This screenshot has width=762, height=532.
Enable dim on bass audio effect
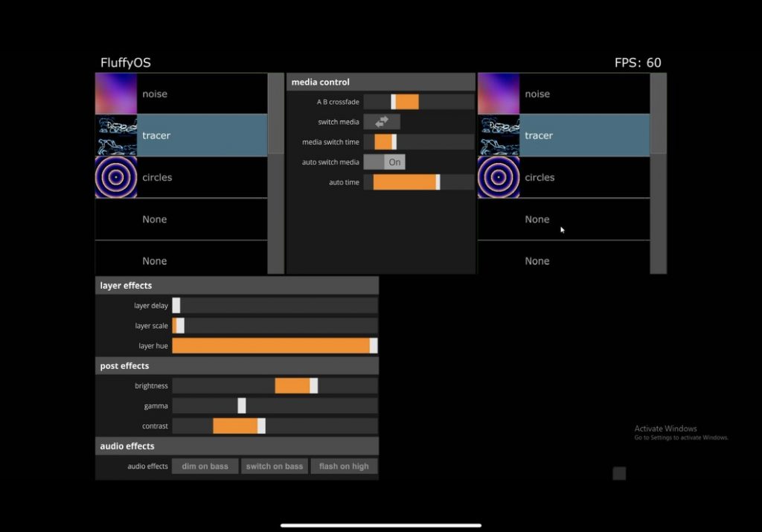(x=205, y=467)
